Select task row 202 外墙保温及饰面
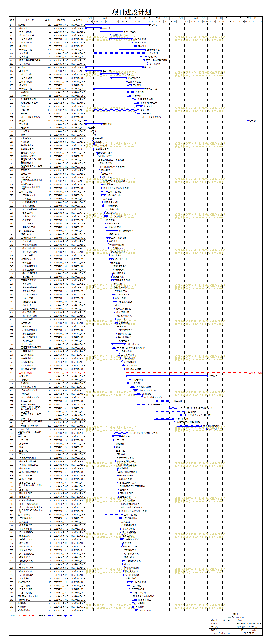This screenshot has width=271, height=644. pyautogui.click(x=48, y=99)
